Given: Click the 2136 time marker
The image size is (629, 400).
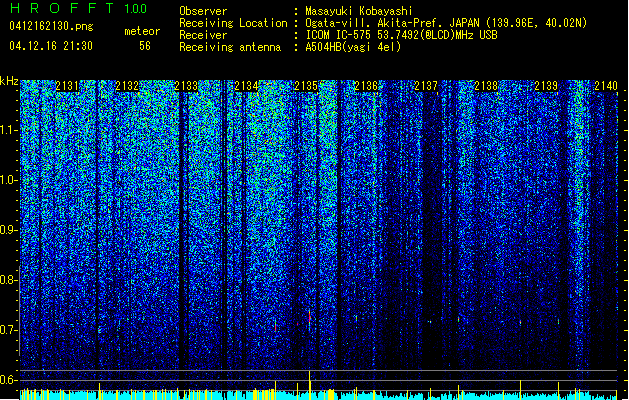Looking at the screenshot, I should click(366, 86).
